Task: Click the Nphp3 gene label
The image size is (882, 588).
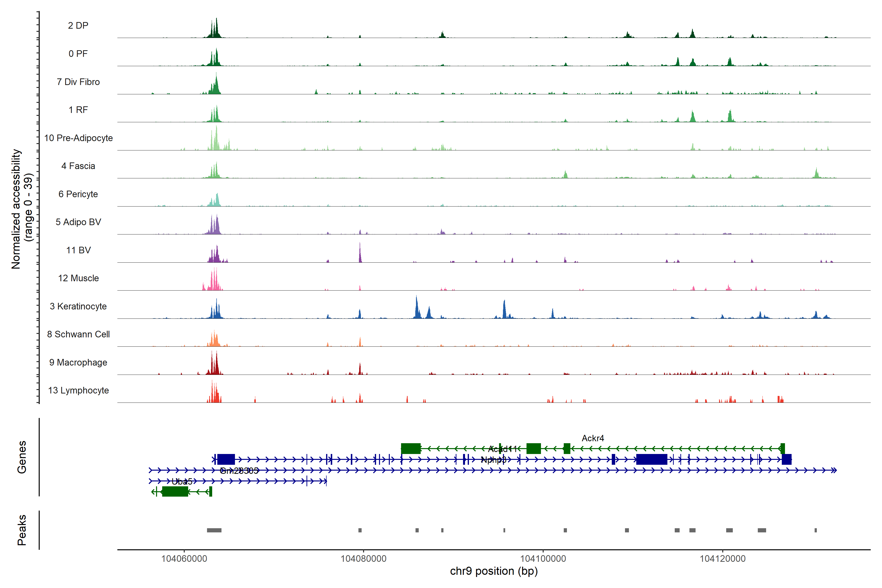Action: [x=493, y=460]
